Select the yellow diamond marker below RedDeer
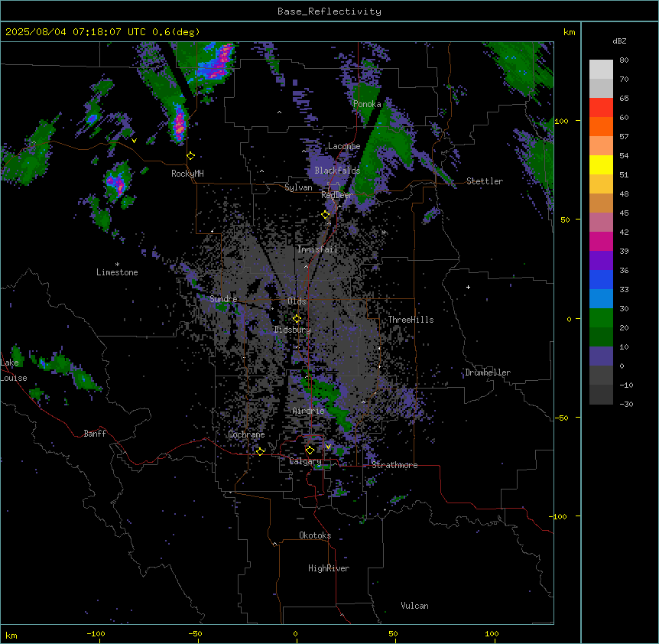The height and width of the screenshot is (644, 659). [x=326, y=215]
